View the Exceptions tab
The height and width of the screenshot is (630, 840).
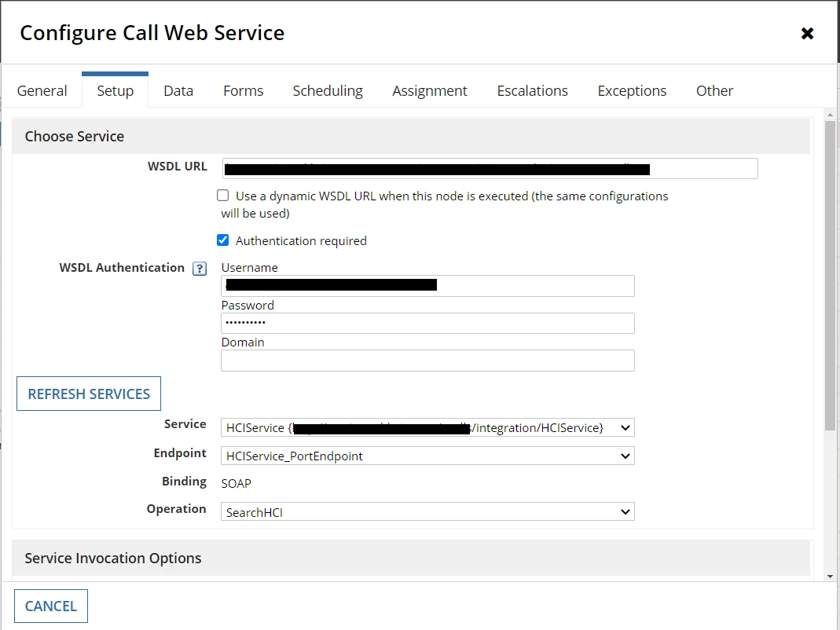(632, 90)
